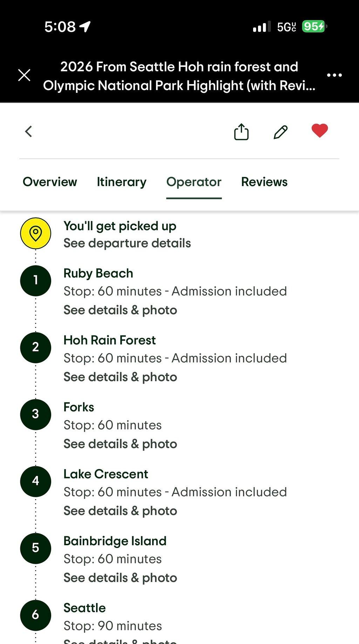Tap the yellow pickup location pin
Screen dimensions: 359x644
(x=35, y=233)
